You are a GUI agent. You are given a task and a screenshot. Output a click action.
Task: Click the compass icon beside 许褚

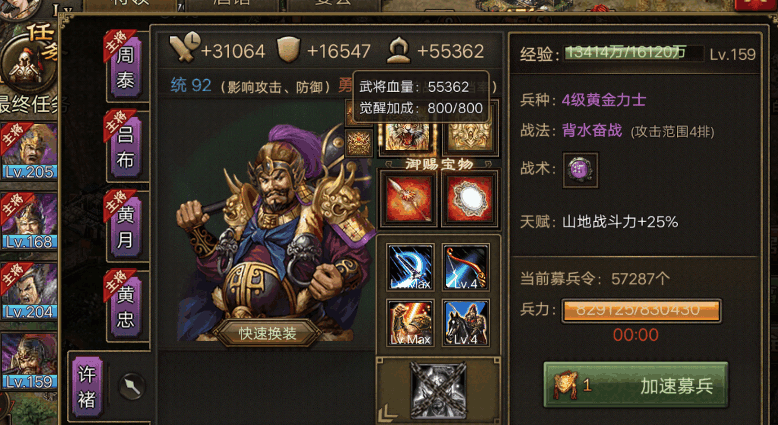[x=132, y=386]
